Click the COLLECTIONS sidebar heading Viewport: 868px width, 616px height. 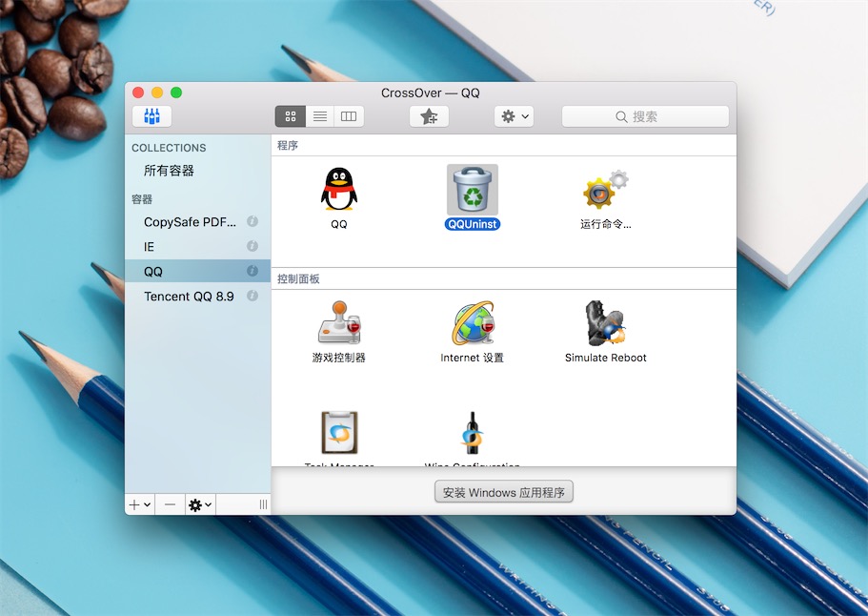(169, 148)
